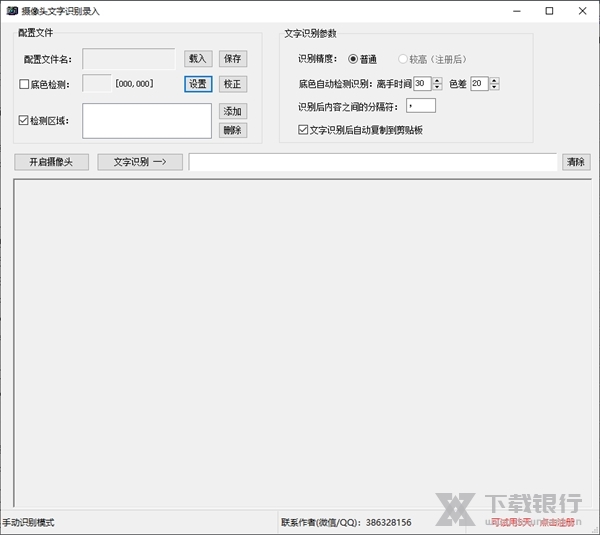Image resolution: width=600 pixels, height=535 pixels.
Task: Click the recognized text output field
Action: click(x=373, y=162)
